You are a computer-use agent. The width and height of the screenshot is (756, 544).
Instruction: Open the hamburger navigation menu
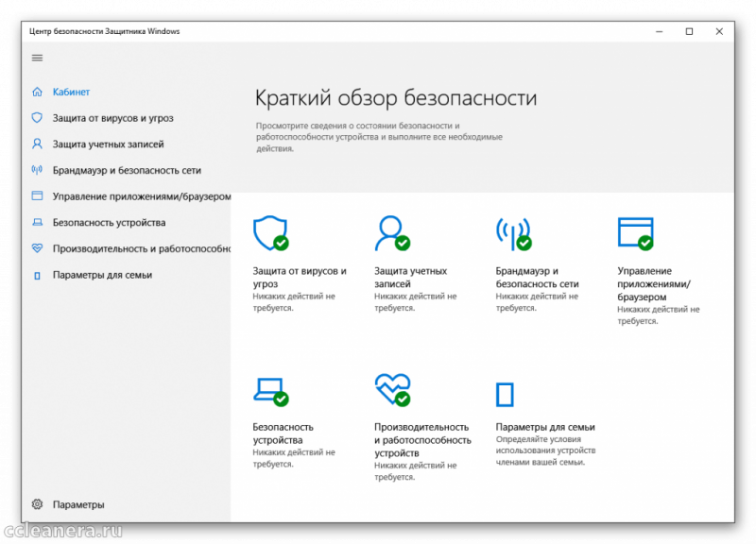pyautogui.click(x=37, y=58)
